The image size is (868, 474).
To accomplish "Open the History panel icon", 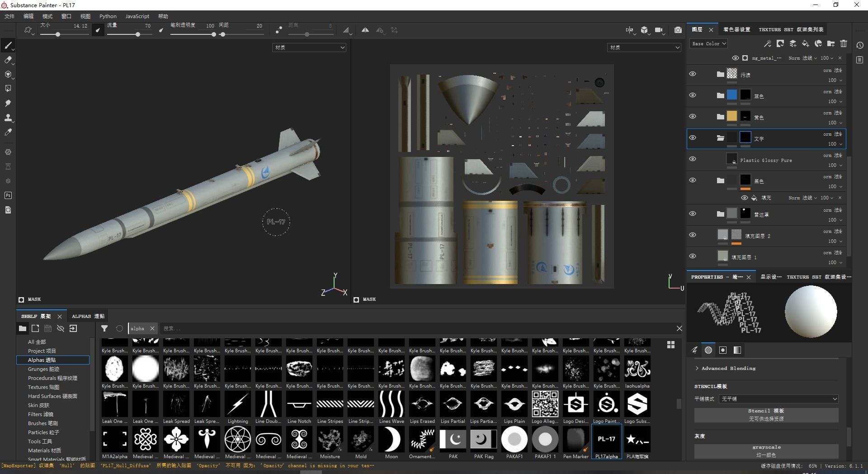I will (x=860, y=45).
